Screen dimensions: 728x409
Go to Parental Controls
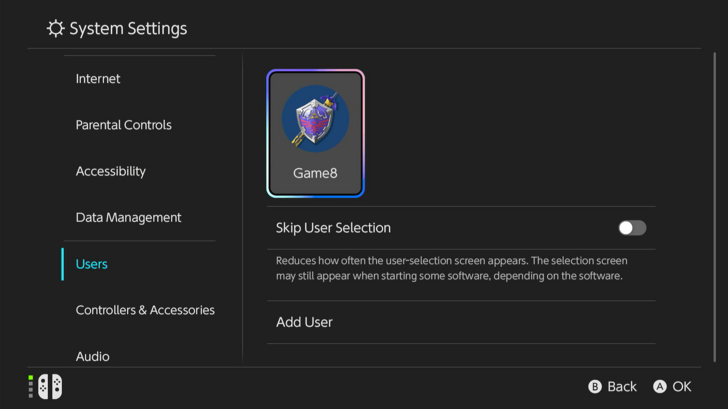click(x=124, y=125)
